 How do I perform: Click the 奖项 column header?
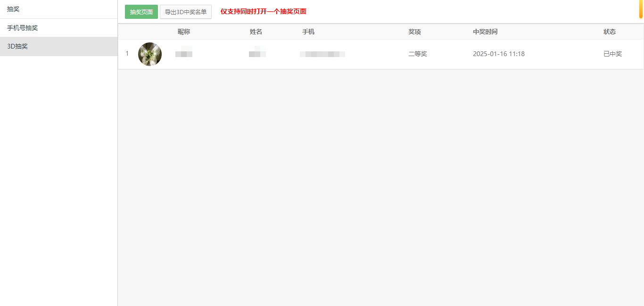coord(414,32)
